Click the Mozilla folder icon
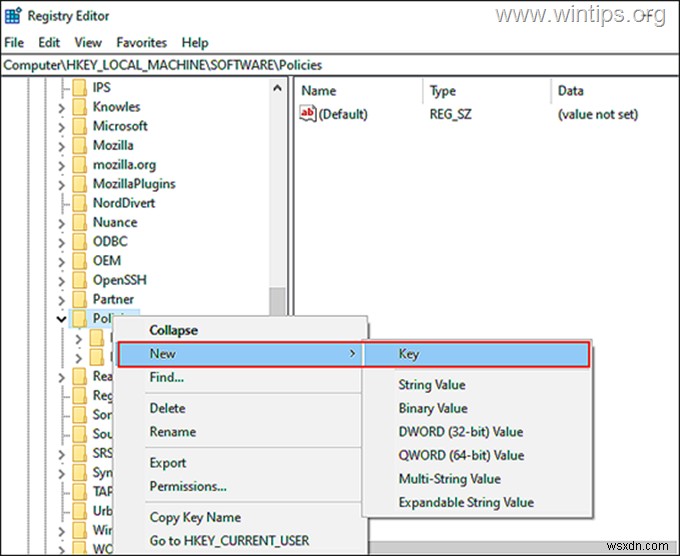 pyautogui.click(x=80, y=145)
